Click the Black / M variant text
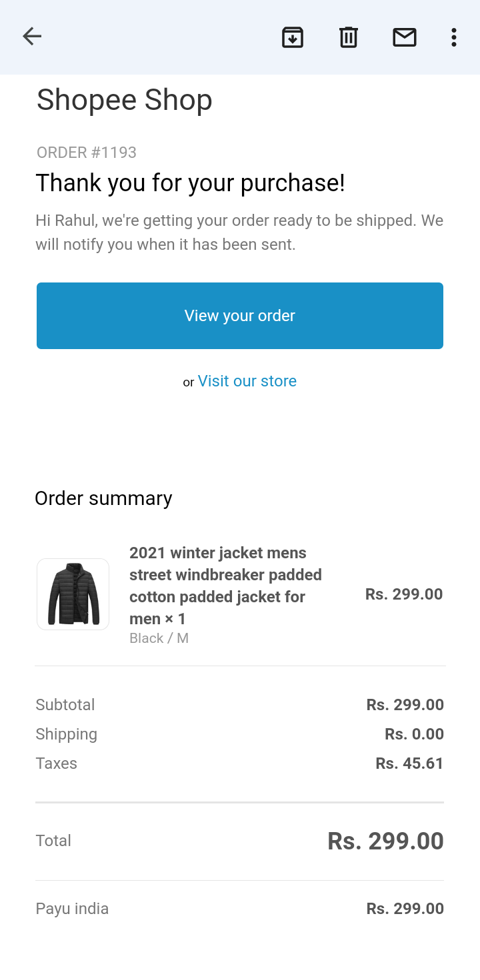The image size is (480, 980). pos(159,638)
